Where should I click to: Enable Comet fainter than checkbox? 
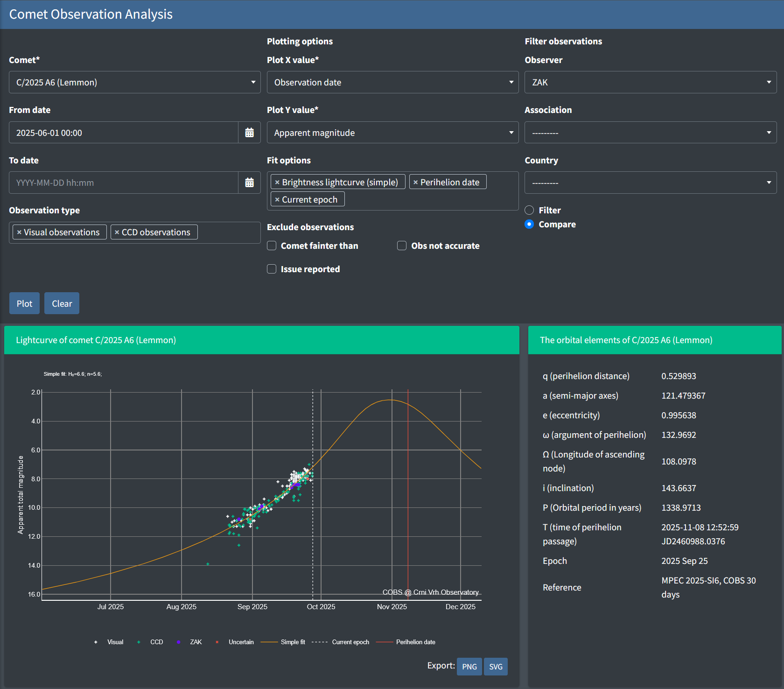point(272,246)
